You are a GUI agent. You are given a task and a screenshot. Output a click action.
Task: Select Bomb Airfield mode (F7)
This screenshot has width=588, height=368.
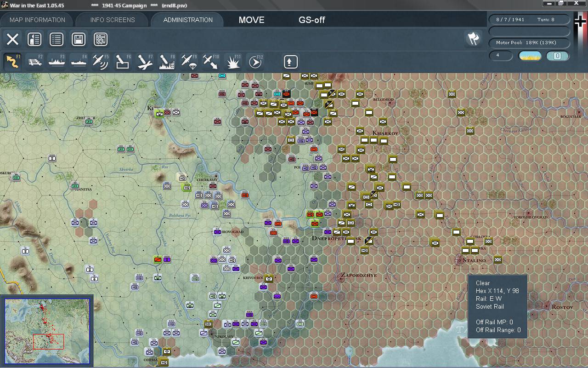pos(145,62)
